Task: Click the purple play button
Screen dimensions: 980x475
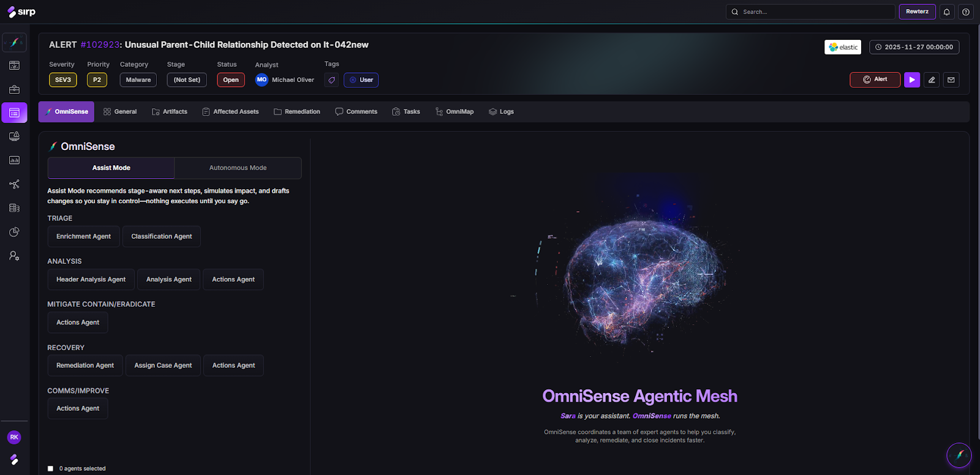Action: tap(912, 80)
